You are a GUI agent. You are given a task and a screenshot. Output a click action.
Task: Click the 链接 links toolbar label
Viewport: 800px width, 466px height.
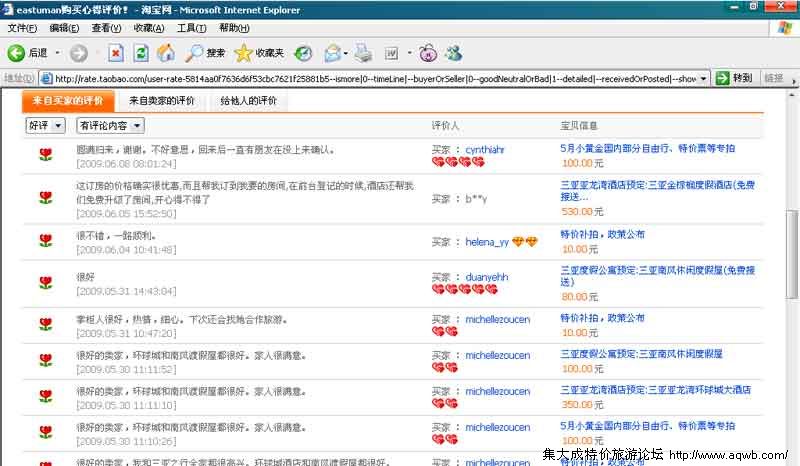(773, 78)
